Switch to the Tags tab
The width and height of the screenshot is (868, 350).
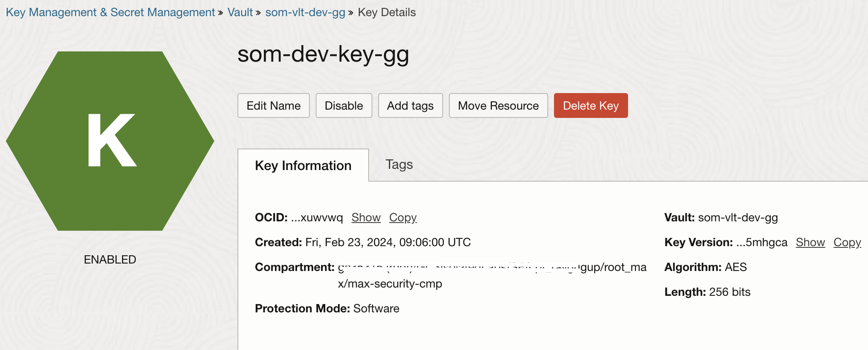click(399, 165)
